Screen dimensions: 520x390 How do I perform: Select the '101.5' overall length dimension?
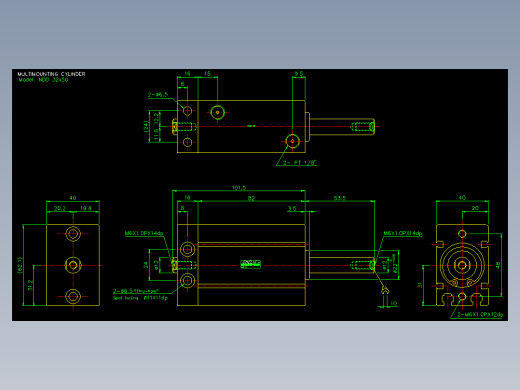coord(239,188)
